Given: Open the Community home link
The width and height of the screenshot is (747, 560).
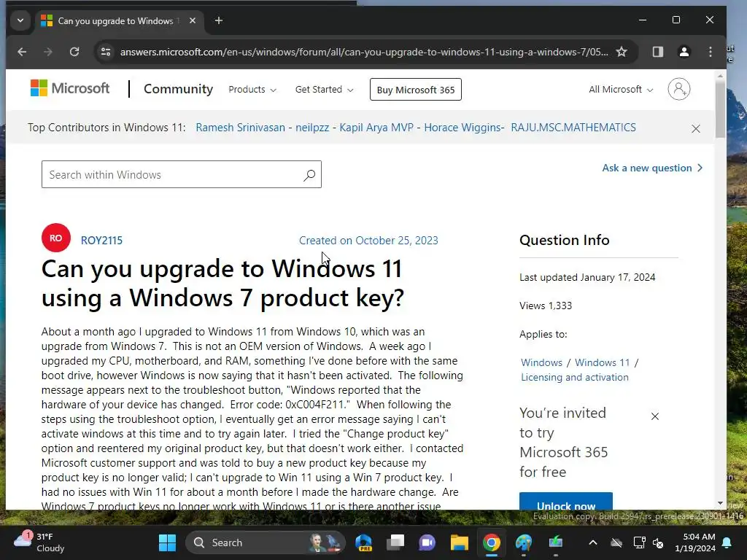Looking at the screenshot, I should (x=178, y=89).
